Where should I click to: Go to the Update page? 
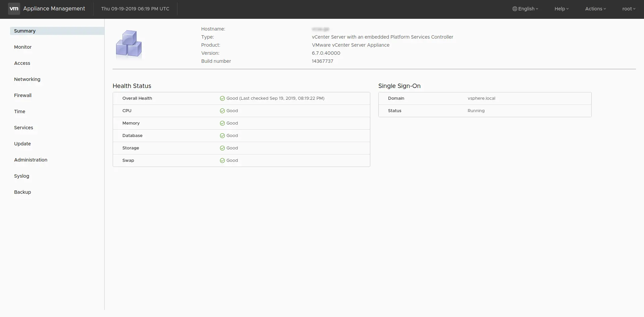pos(22,144)
